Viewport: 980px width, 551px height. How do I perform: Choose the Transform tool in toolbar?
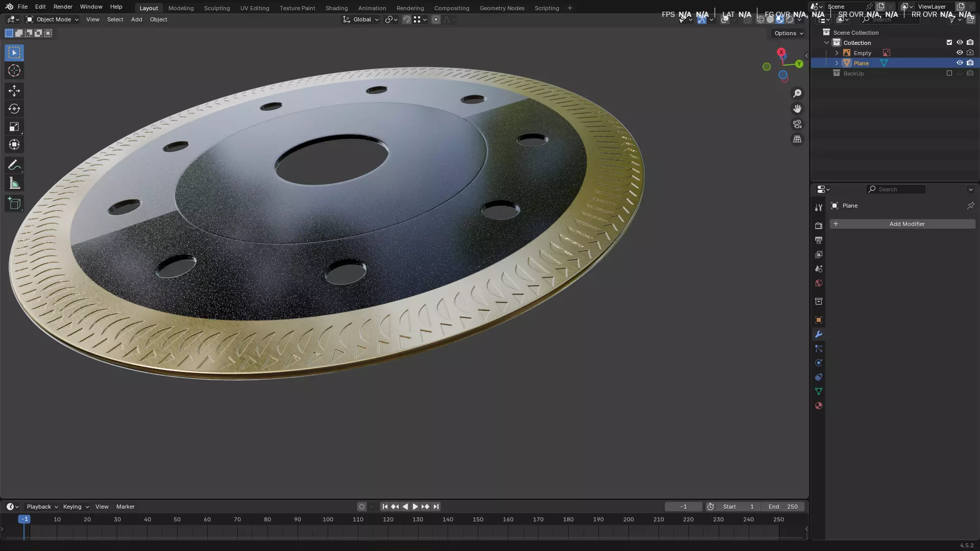point(14,144)
